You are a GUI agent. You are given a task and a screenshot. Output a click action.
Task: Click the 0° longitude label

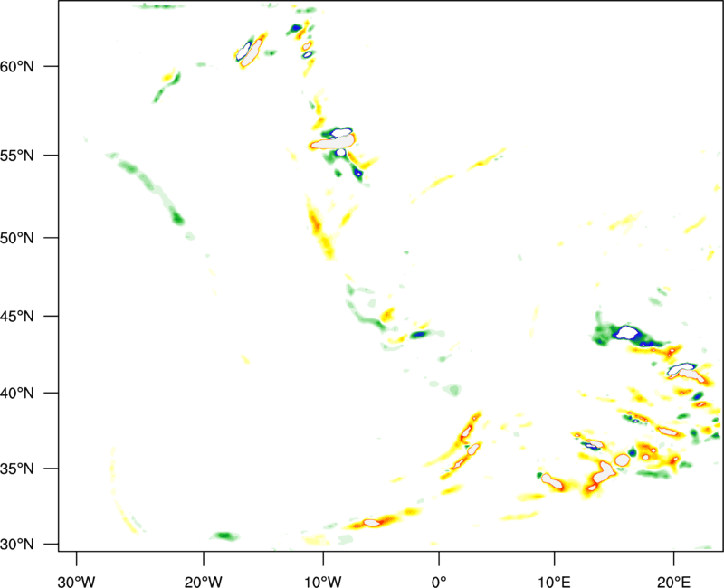pos(439,581)
